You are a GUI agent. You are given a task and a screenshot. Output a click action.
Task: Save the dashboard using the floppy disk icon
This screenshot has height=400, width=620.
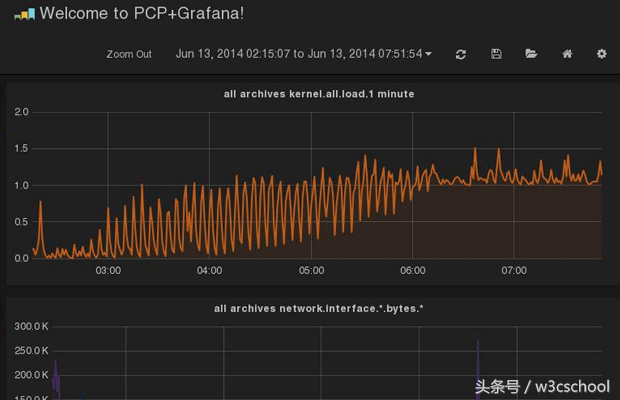[x=496, y=54]
